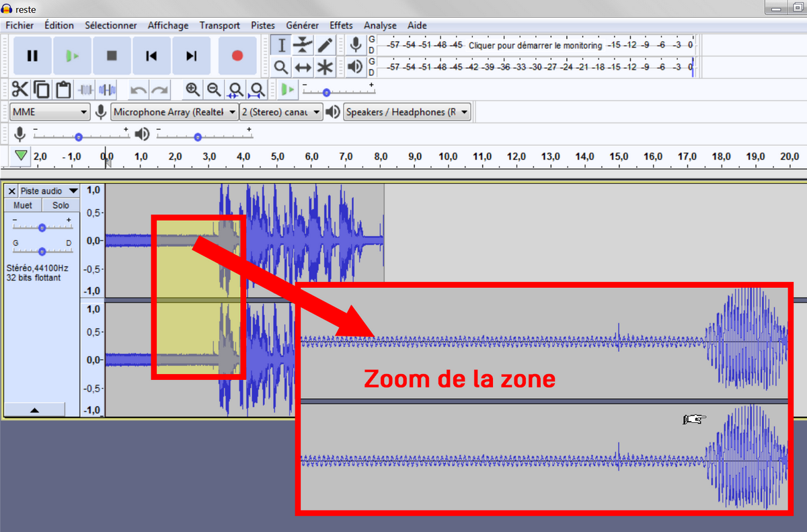This screenshot has height=532, width=807.
Task: Open the Microphone Array input dropdown
Action: pyautogui.click(x=174, y=112)
